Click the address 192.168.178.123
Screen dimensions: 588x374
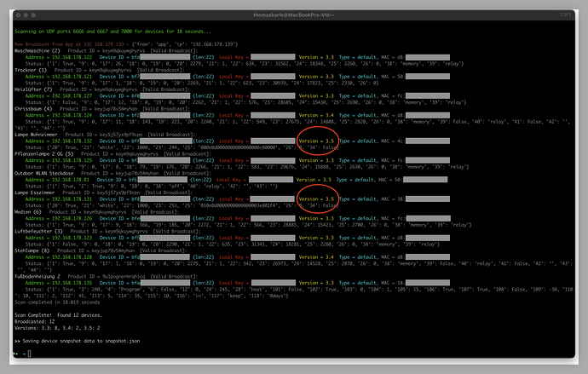click(x=72, y=238)
